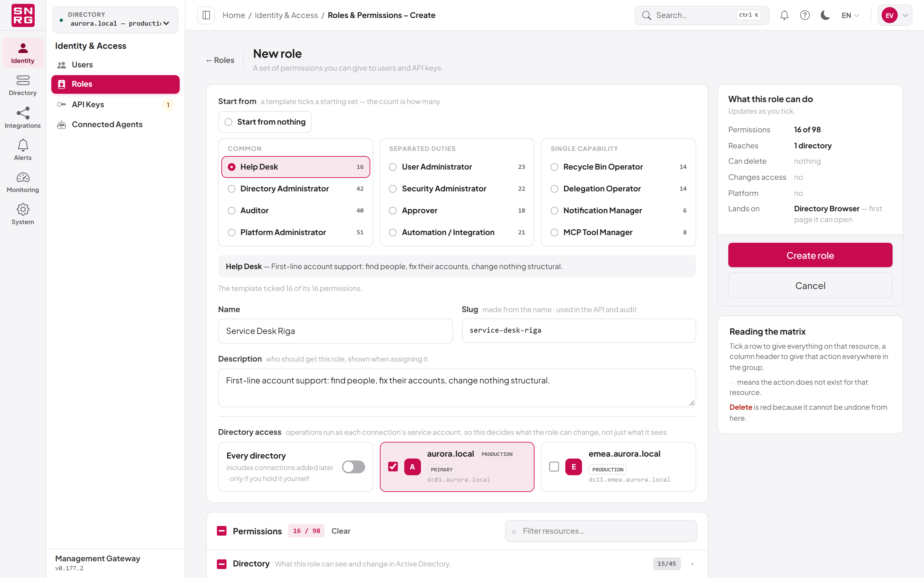Click the Create role button
This screenshot has width=924, height=578.
click(810, 255)
